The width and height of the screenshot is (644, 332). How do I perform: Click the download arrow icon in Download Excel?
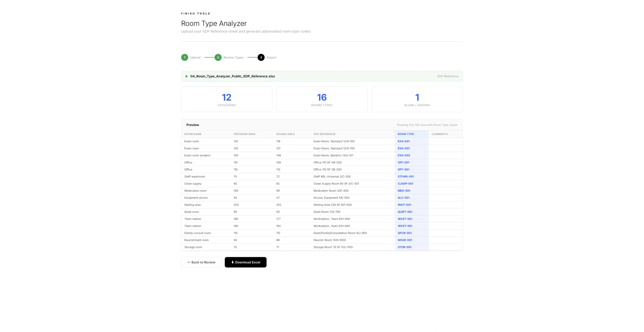click(233, 262)
